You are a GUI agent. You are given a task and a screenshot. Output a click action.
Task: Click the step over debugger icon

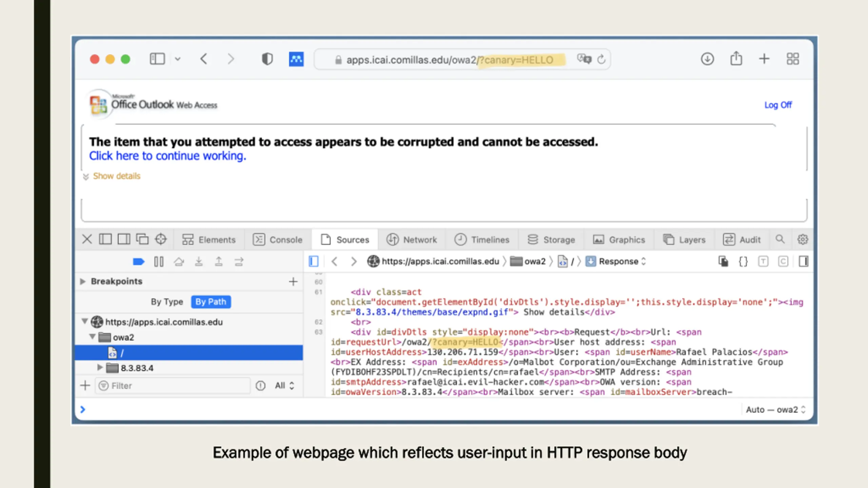coord(179,262)
